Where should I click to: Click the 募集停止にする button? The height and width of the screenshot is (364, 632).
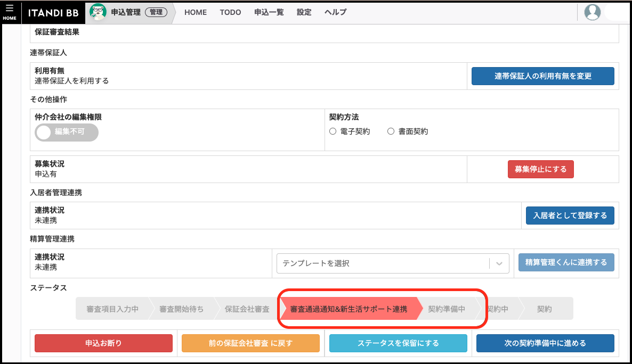click(540, 169)
